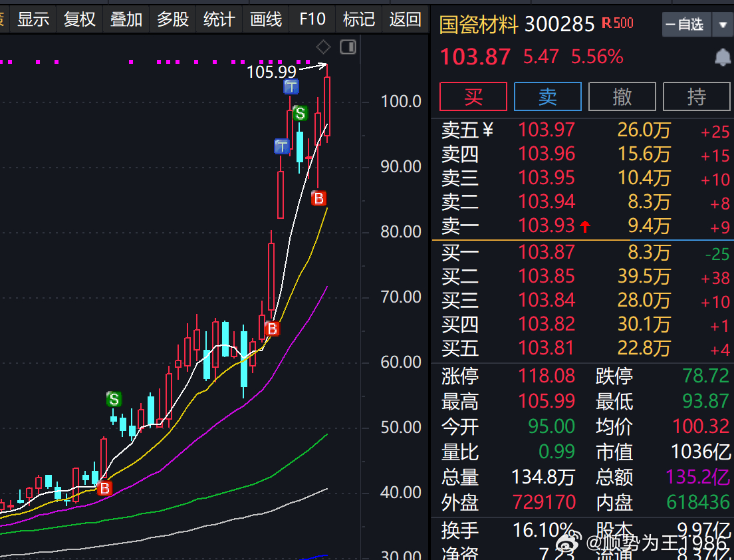
Task: Click the 总额 value 135.2亿
Action: click(697, 477)
